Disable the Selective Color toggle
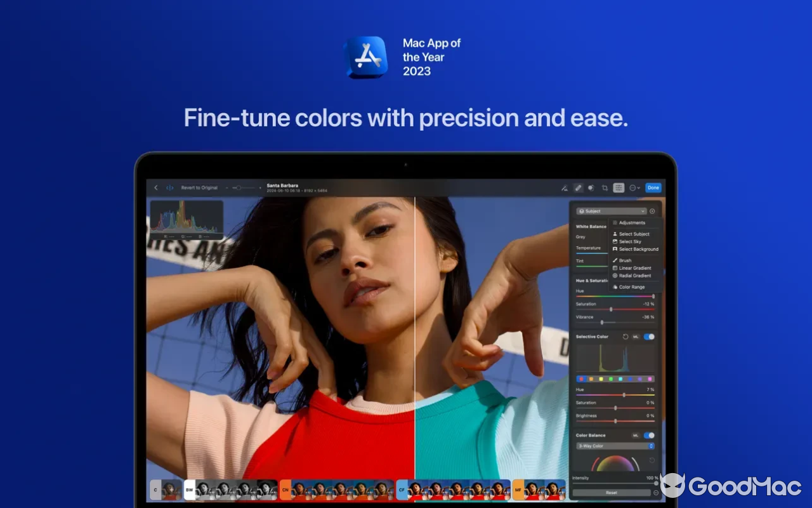 pyautogui.click(x=648, y=337)
